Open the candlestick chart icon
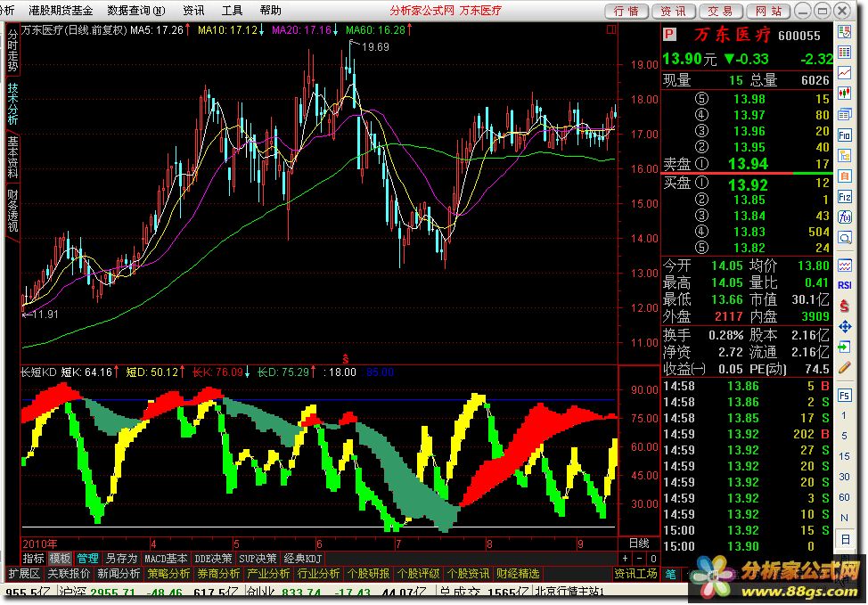 844,93
